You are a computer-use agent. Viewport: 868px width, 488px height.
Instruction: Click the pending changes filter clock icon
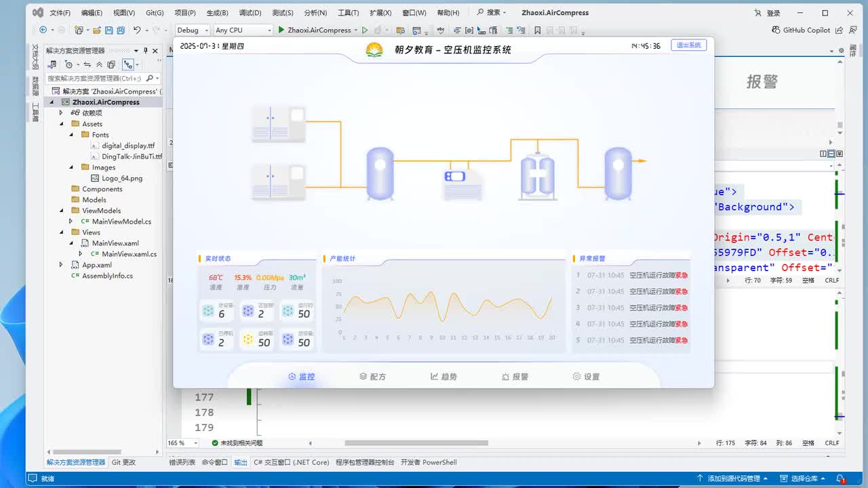coord(68,64)
